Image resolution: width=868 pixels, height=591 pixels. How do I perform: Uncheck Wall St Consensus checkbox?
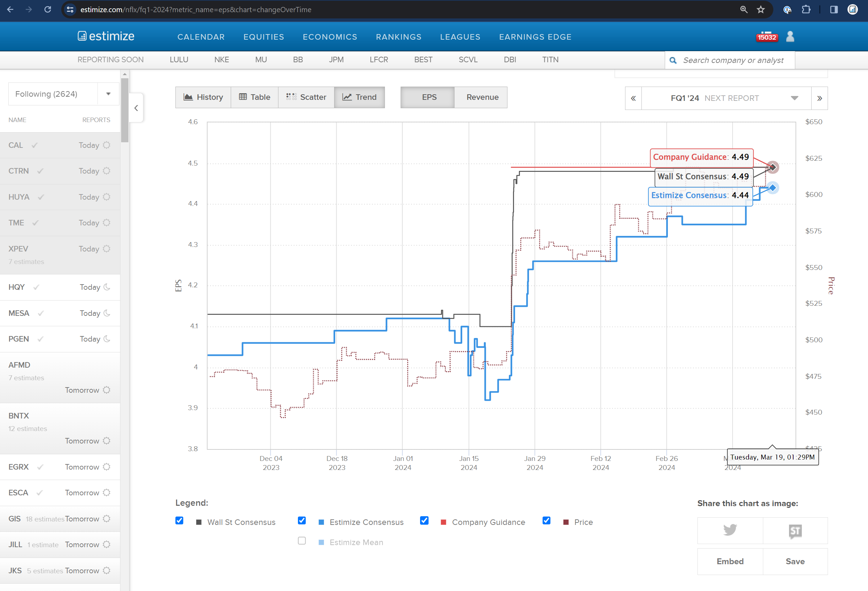pyautogui.click(x=179, y=521)
